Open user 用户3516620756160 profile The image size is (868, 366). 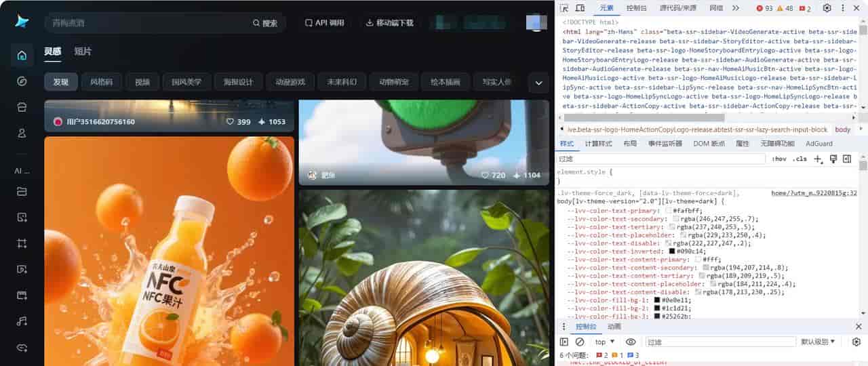point(94,122)
